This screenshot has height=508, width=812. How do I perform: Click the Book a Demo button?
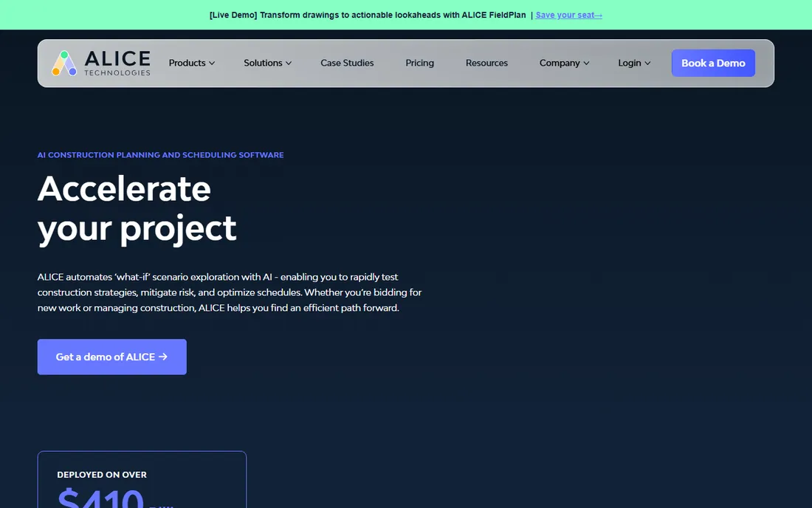713,63
